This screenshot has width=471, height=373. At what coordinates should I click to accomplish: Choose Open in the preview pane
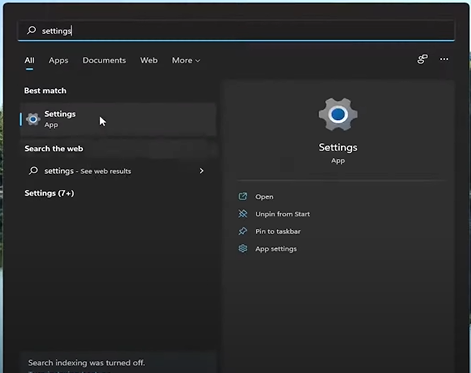[x=264, y=197]
